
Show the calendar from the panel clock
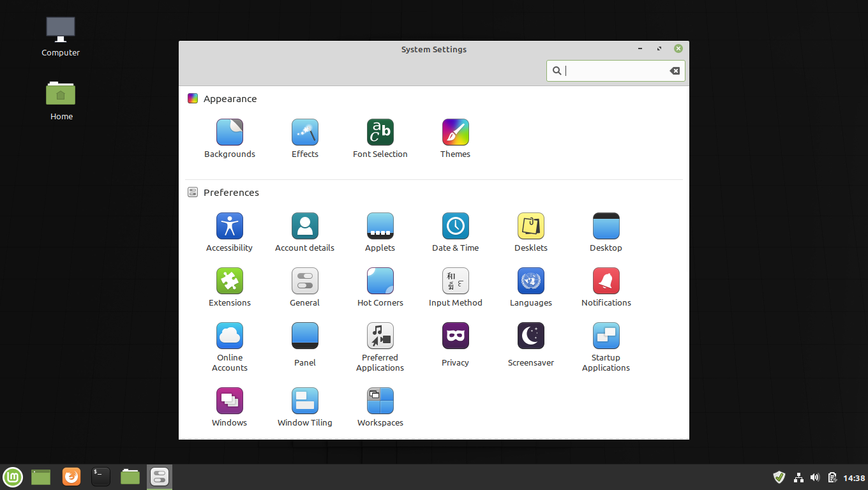854,478
